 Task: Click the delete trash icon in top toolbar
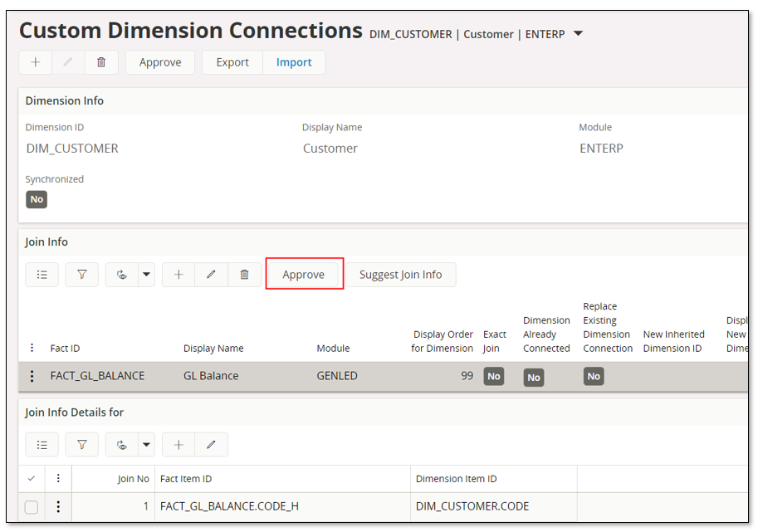point(101,62)
